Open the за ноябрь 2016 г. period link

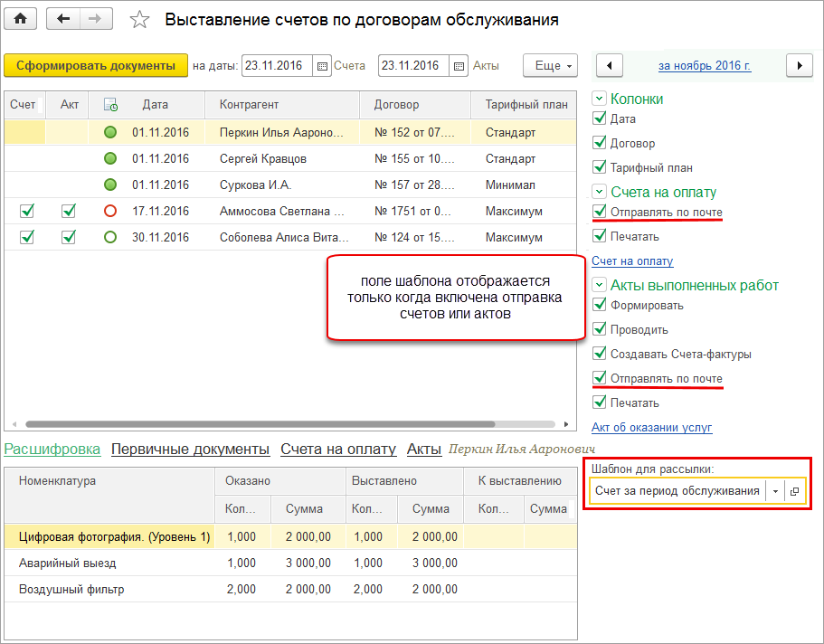coord(705,66)
